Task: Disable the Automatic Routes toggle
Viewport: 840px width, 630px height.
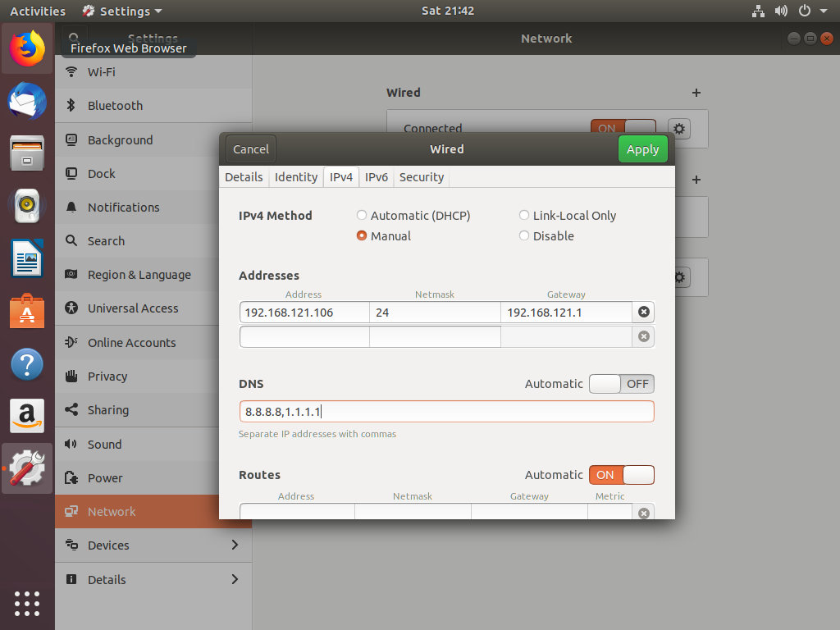Action: 622,475
